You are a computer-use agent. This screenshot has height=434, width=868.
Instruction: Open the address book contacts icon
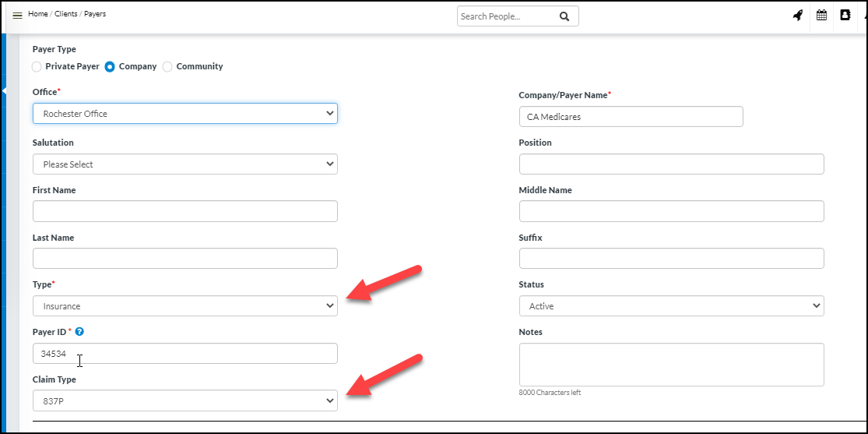(x=845, y=16)
